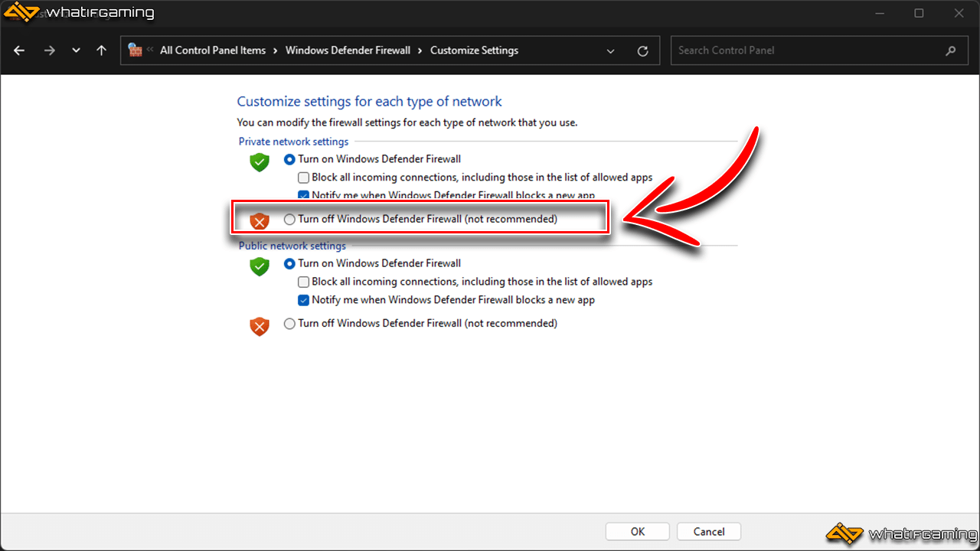Click the search magnifier icon
980x551 pixels.
coord(951,51)
